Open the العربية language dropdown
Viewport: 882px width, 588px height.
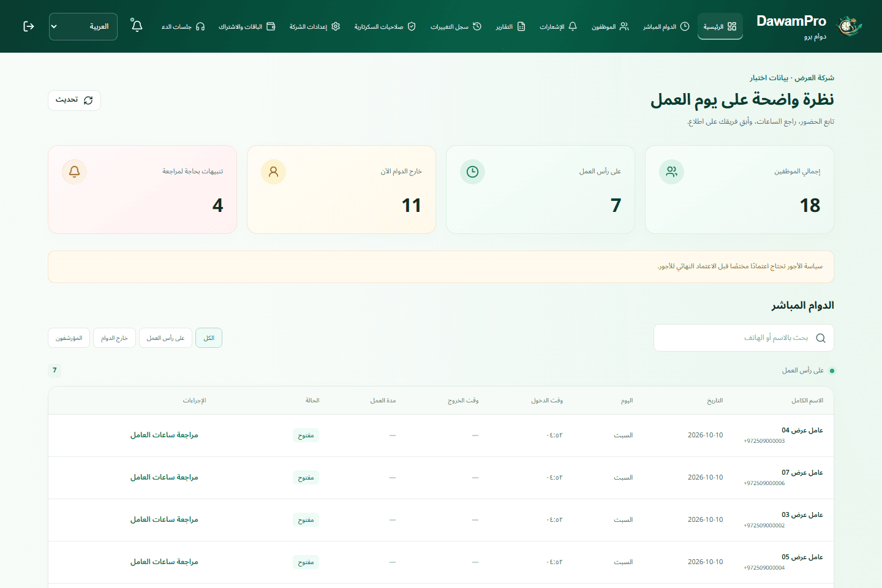(x=83, y=26)
